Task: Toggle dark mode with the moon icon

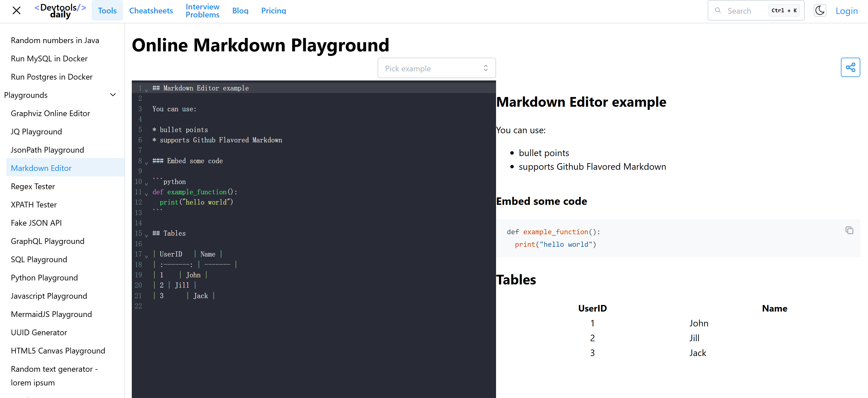Action: [x=820, y=11]
